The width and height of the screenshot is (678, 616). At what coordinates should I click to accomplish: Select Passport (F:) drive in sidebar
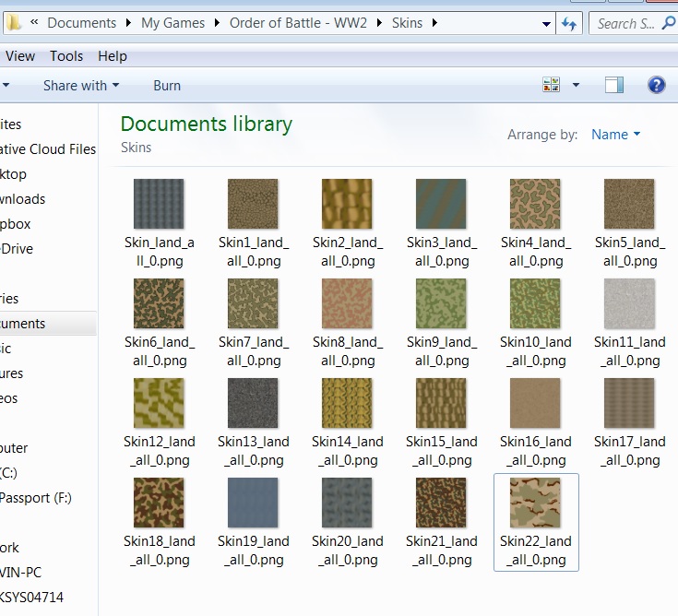coord(37,498)
